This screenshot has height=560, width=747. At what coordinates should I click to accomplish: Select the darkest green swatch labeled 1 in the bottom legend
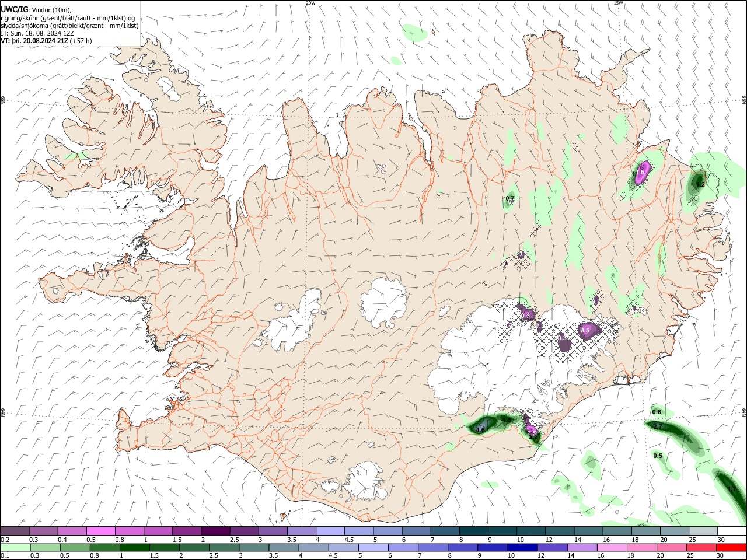134,548
